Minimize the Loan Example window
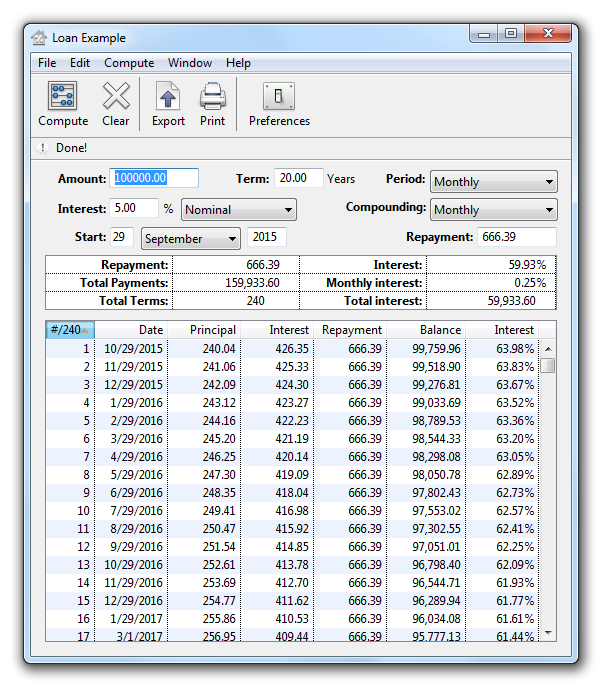This screenshot has width=604, height=696. click(x=484, y=34)
